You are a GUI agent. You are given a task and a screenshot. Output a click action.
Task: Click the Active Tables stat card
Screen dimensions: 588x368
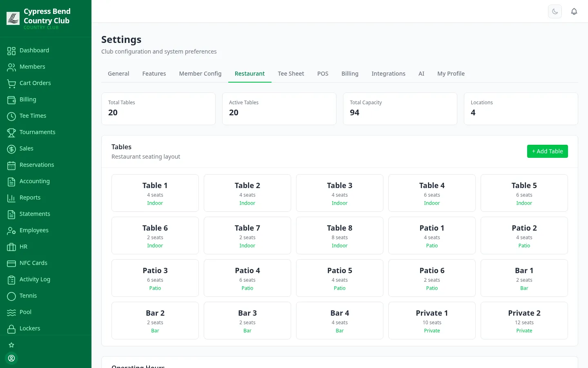[279, 109]
